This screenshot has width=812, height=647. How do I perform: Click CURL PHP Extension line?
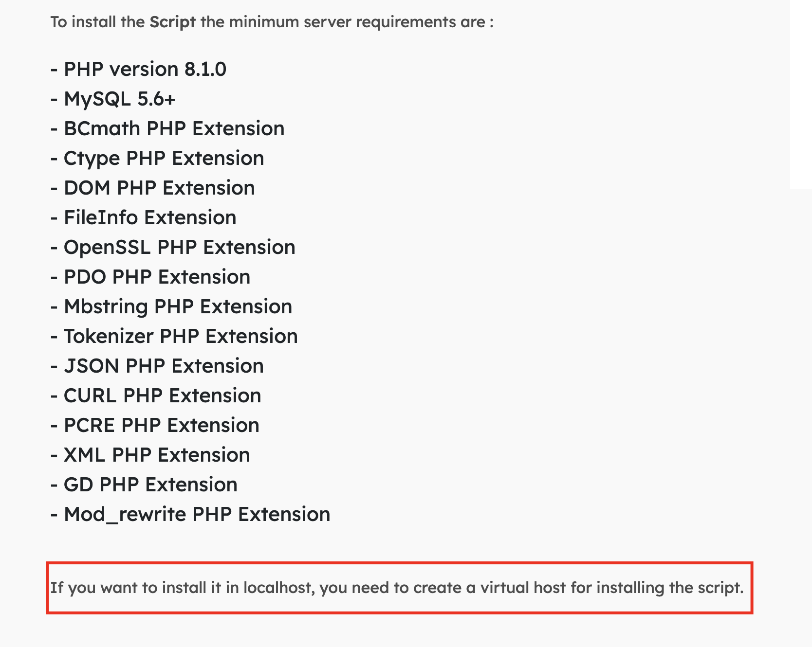pos(156,395)
